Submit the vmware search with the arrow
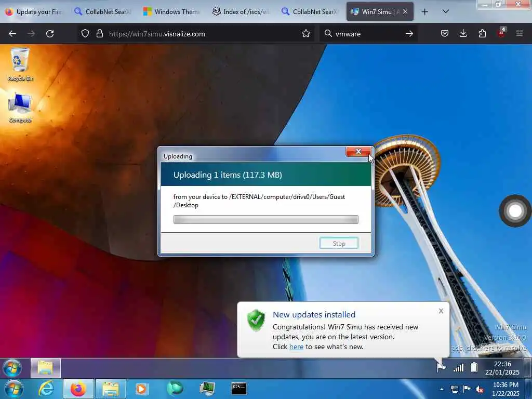532x399 pixels. tap(409, 34)
